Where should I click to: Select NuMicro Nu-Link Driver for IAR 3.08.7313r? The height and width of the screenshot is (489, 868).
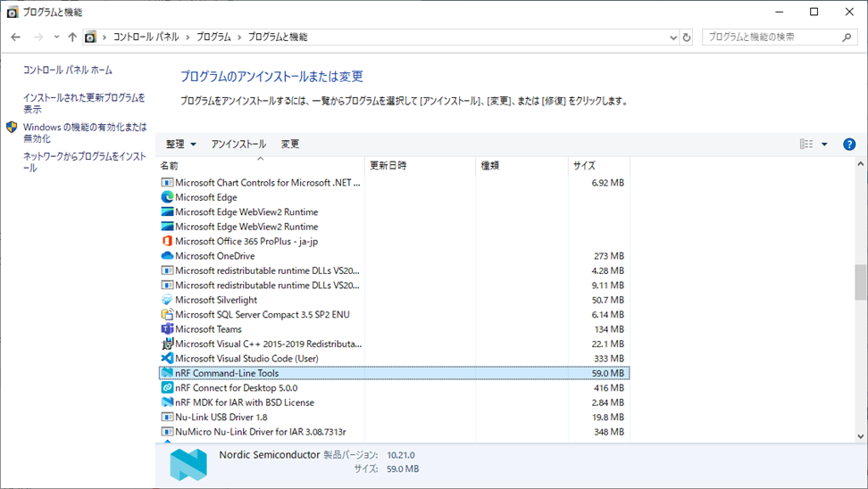[394, 432]
